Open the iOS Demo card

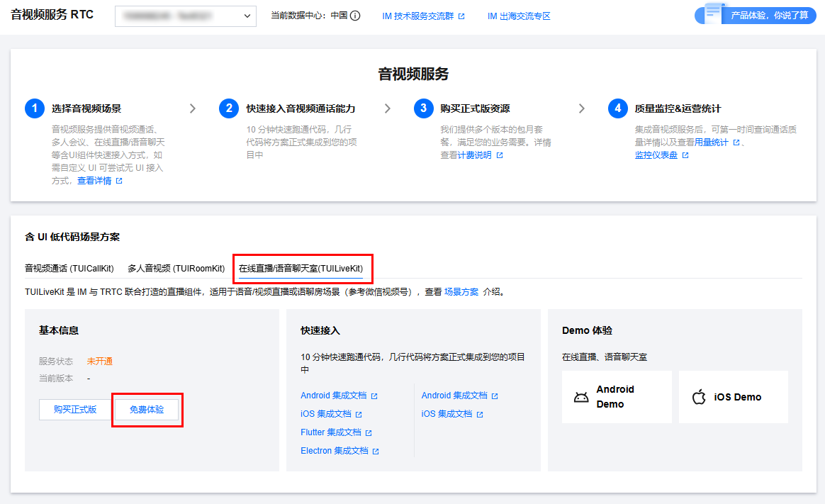(734, 397)
